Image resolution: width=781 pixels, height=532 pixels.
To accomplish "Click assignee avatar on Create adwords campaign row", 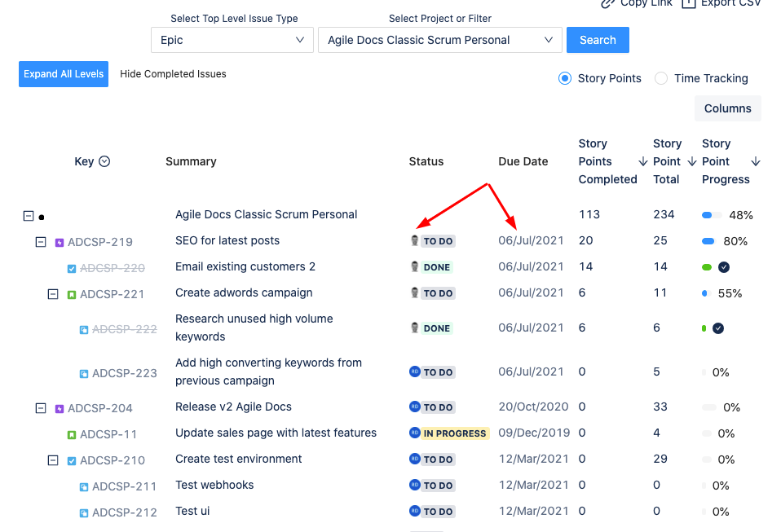I will pos(414,292).
